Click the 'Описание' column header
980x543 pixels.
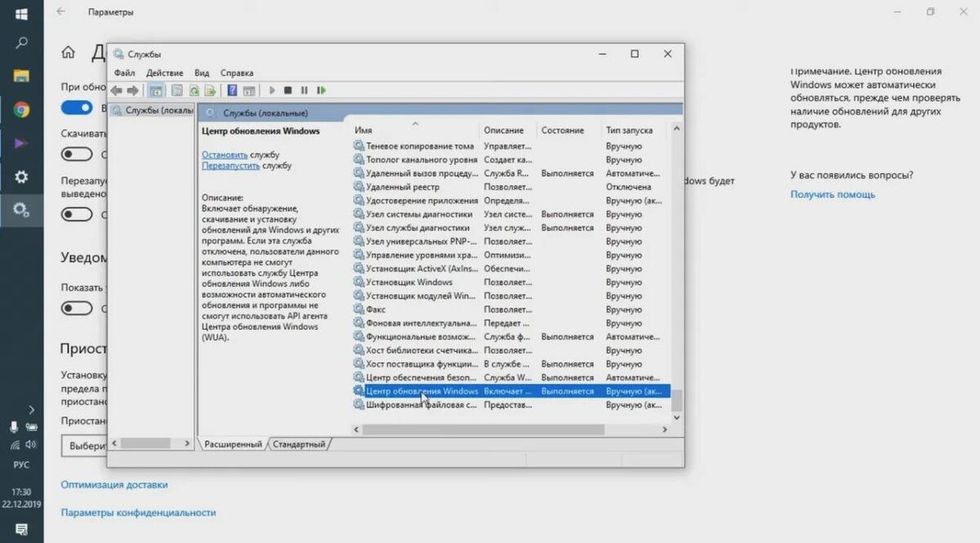[x=508, y=130]
